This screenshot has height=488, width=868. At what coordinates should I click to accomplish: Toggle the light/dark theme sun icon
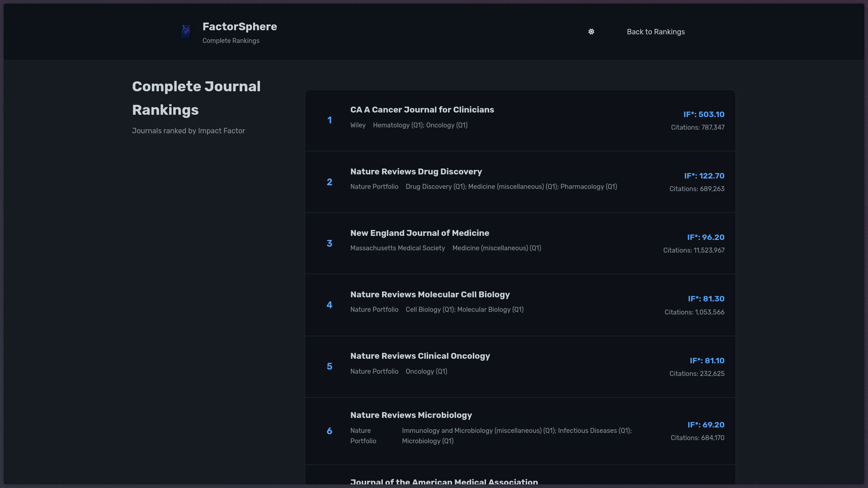click(x=591, y=32)
